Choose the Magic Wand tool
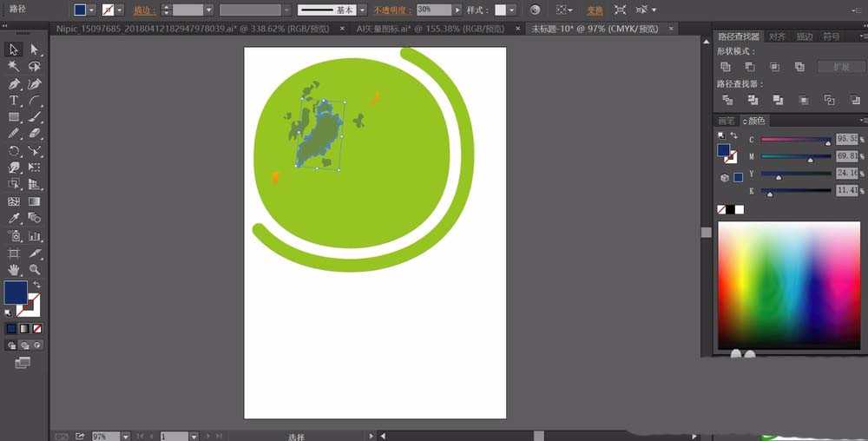Screen dimensions: 868x441 [14, 67]
